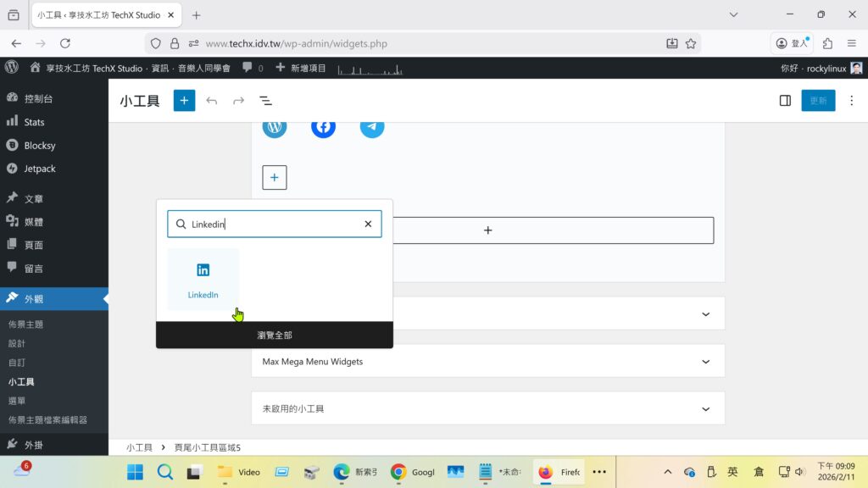Viewport: 868px width, 488px height.
Task: Click the Telegram social icon
Action: 371,127
